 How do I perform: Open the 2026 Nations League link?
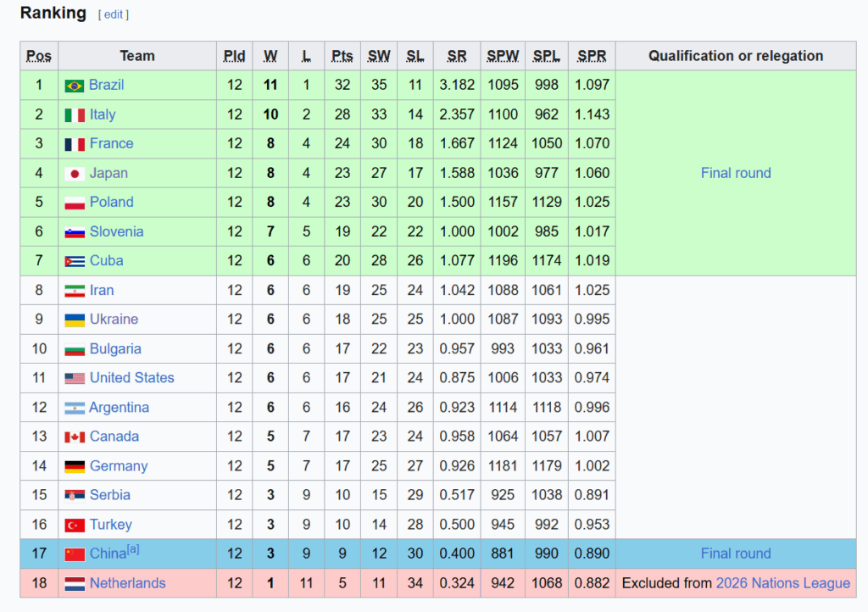click(782, 582)
